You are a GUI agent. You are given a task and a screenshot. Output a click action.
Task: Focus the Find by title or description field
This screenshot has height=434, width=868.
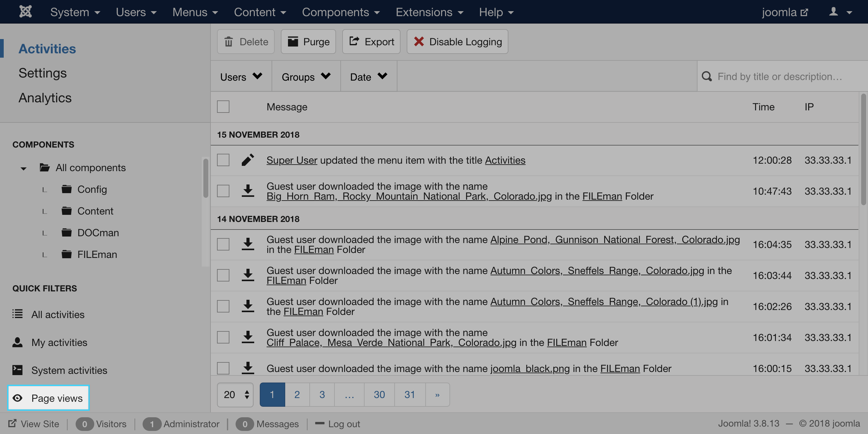click(x=782, y=77)
